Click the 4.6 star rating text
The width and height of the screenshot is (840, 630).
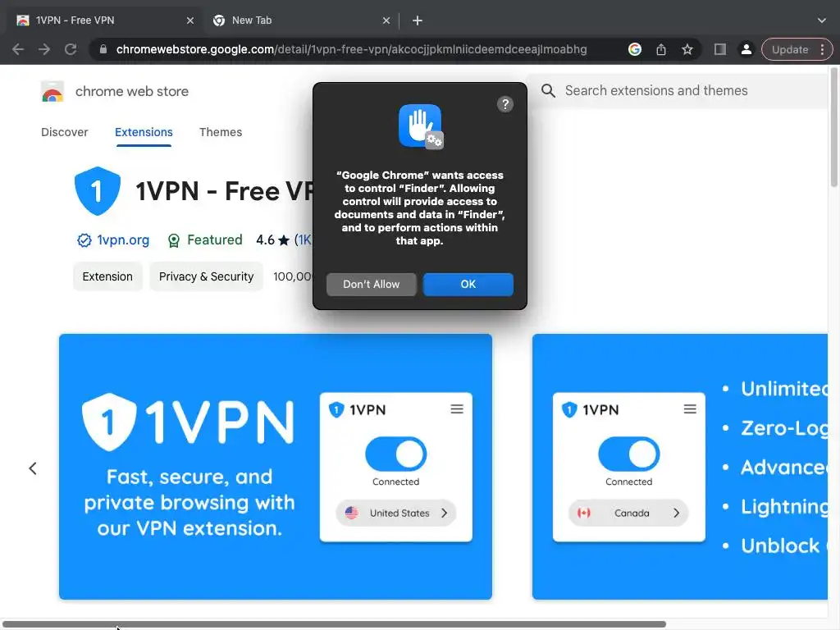coord(272,240)
